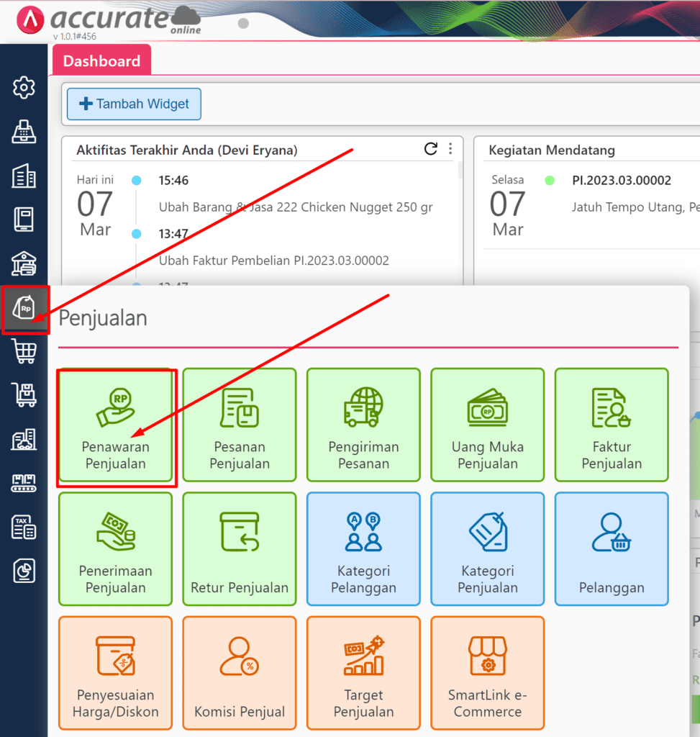Click the Tambah Widget button
This screenshot has width=700, height=737.
133,104
